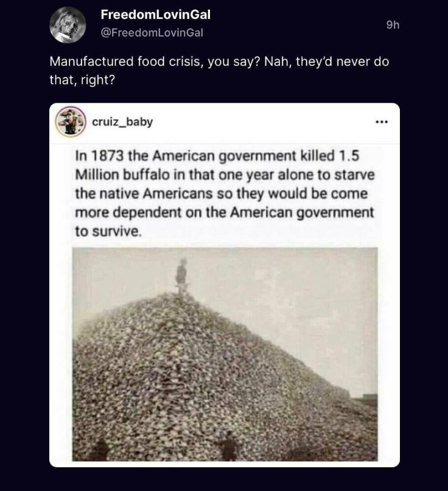Open the @FreedomLovinGal handle link
The image size is (448, 491).
[x=152, y=33]
